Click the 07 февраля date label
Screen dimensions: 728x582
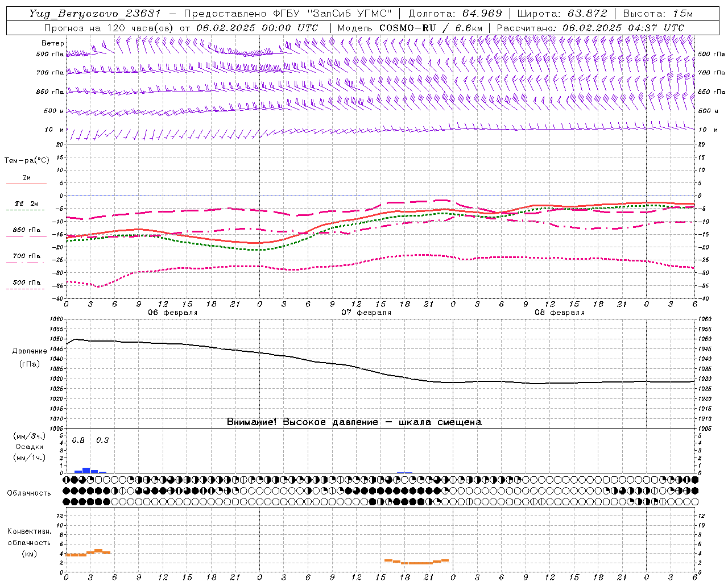[366, 313]
